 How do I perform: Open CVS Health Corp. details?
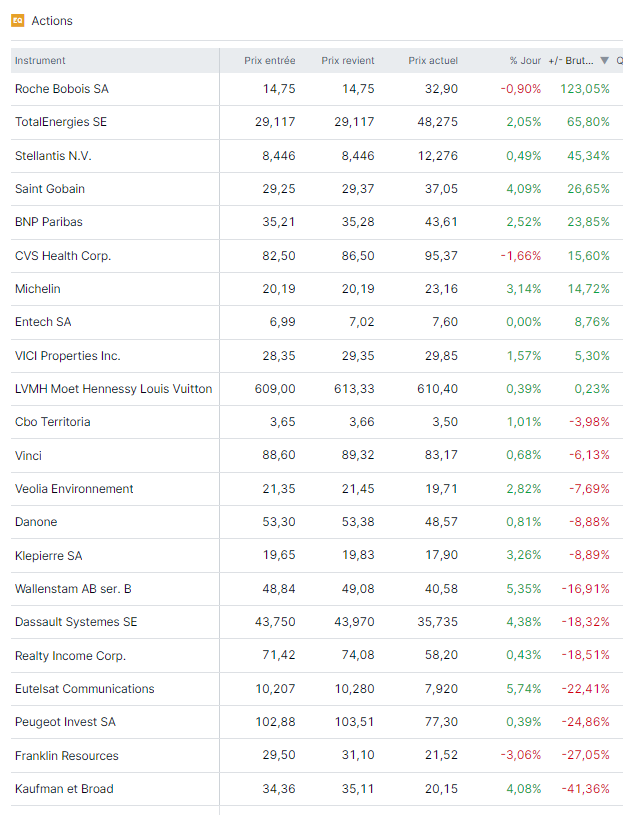point(63,256)
